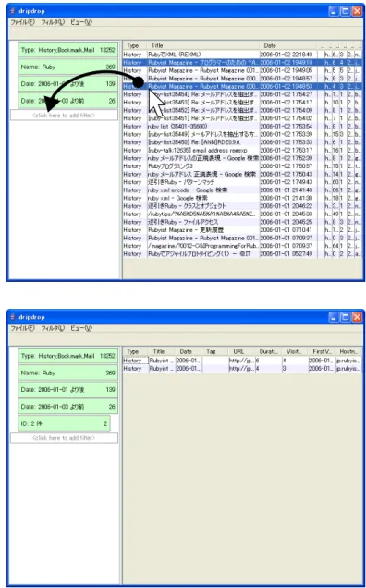
Task: Sort by the URL column header
Action: (x=238, y=351)
